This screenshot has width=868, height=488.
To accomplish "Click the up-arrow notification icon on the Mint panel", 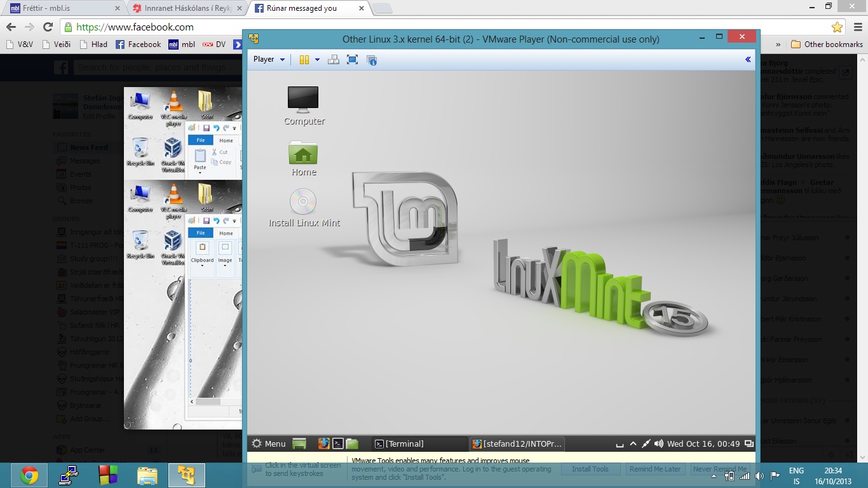I will 633,444.
